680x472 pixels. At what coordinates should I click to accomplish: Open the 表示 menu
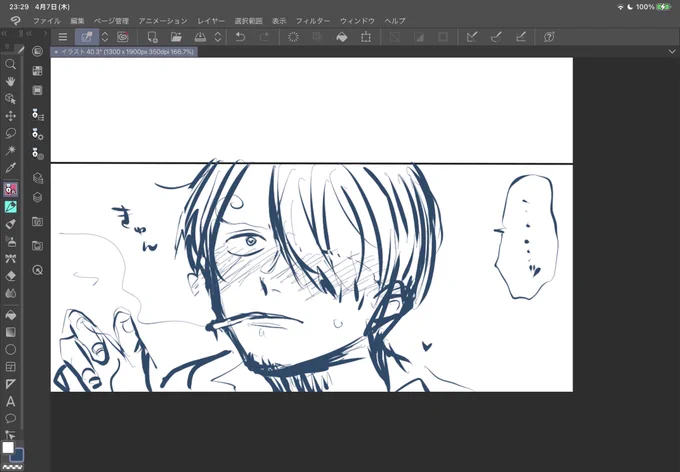coord(279,21)
